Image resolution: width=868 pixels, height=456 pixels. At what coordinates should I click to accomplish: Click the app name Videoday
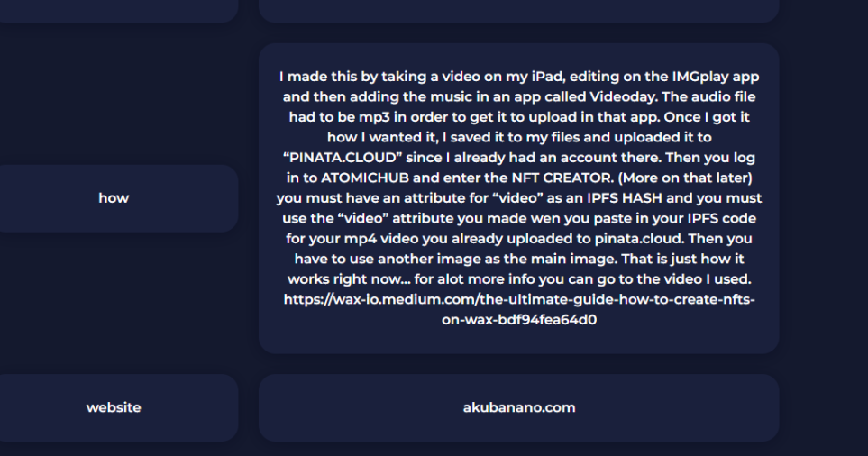[623, 96]
